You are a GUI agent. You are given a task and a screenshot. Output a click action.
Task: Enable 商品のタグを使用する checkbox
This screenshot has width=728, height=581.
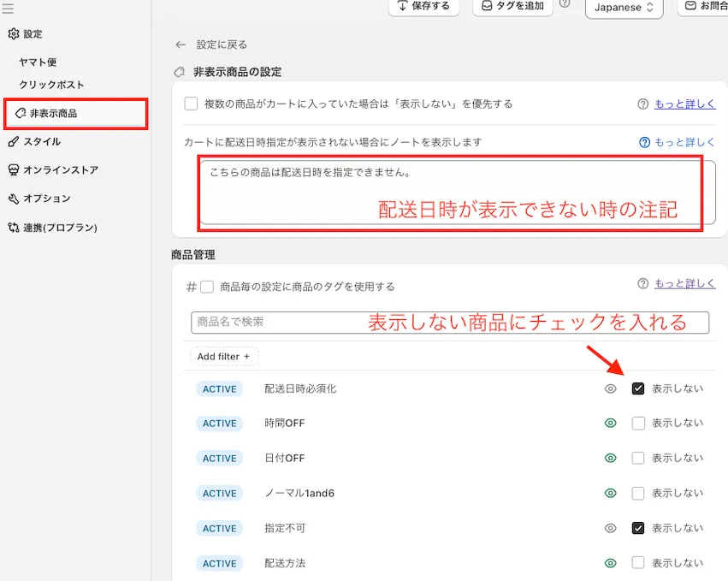206,287
